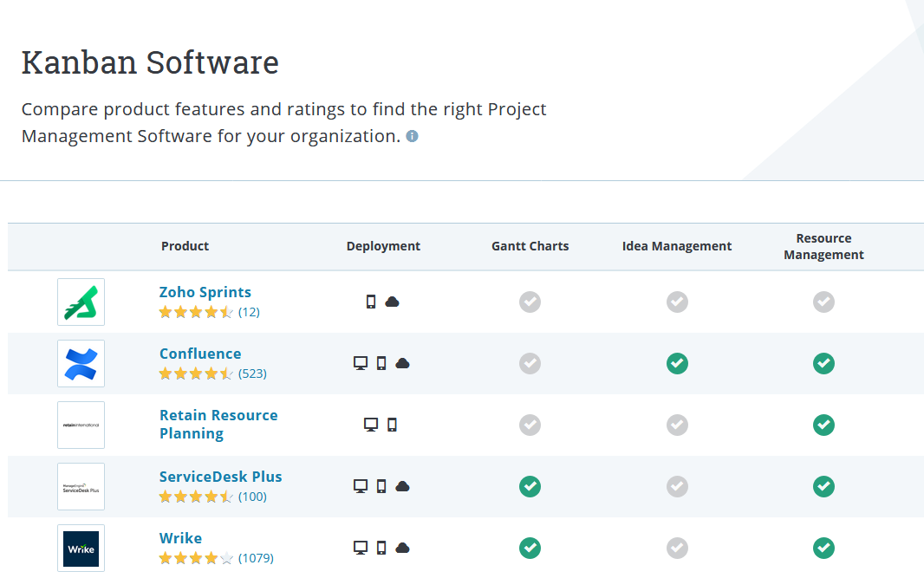The image size is (924, 578).
Task: Click the Idea Management column header
Action: 677,246
